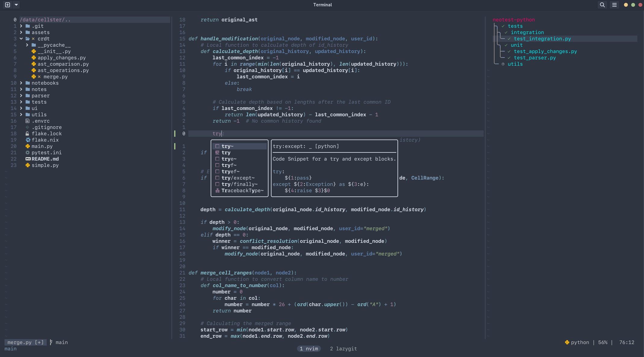Open the terminal hamburger menu
The image size is (644, 357).
614,5
